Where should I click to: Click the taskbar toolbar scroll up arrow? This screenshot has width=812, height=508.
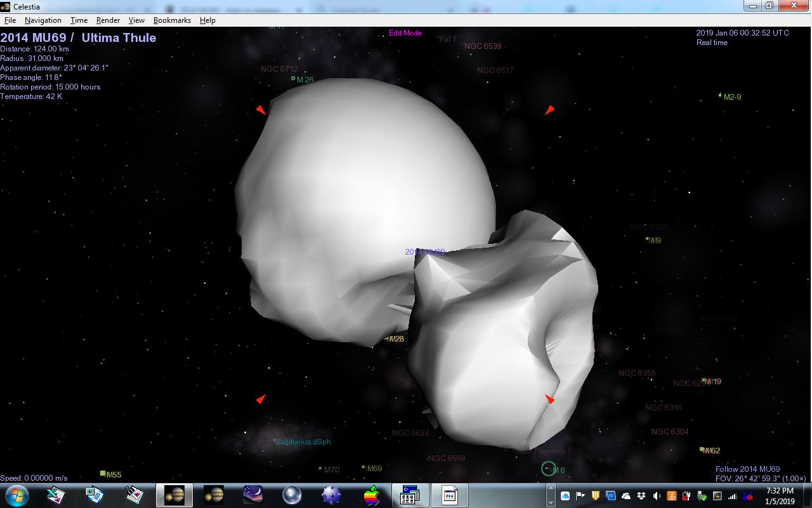tap(550, 488)
